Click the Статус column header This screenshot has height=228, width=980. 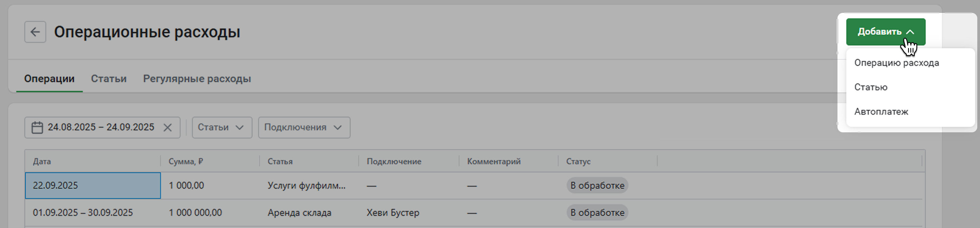coord(578,161)
